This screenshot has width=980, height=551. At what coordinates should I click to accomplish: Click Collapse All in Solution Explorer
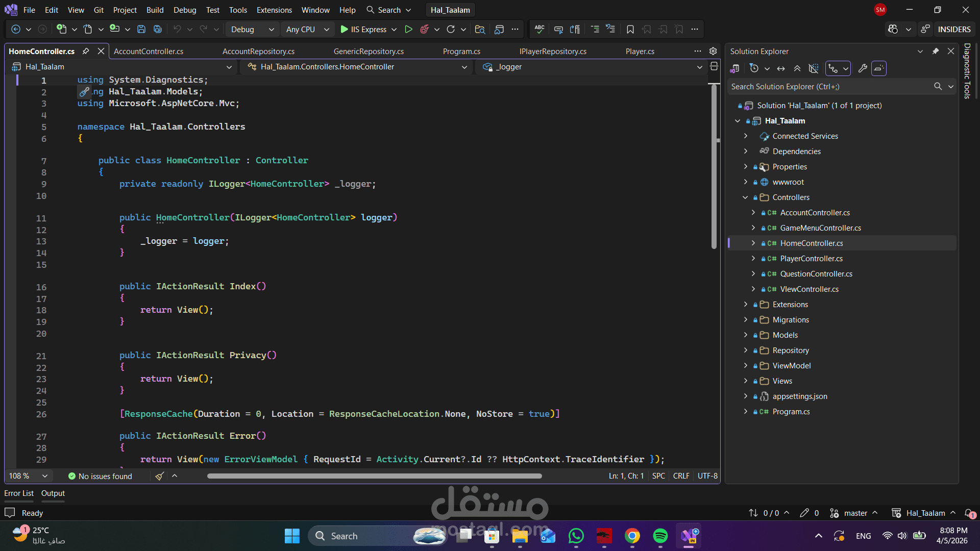pyautogui.click(x=797, y=68)
